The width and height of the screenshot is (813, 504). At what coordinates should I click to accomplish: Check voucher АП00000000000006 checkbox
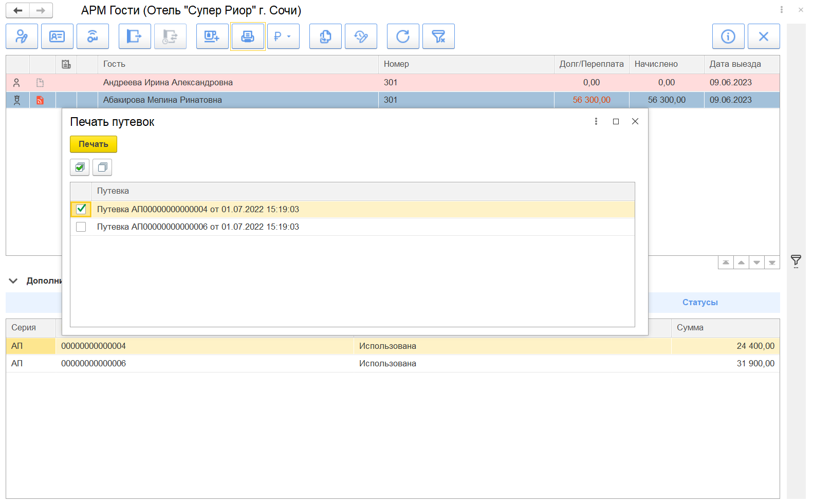coord(81,227)
